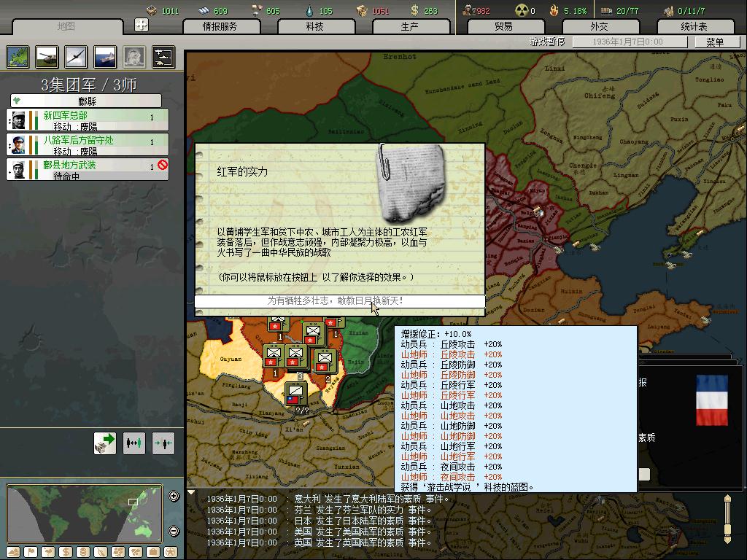The width and height of the screenshot is (747, 560).
Task: Click the log entry about 意大利陆军的素质
Action: (328, 499)
